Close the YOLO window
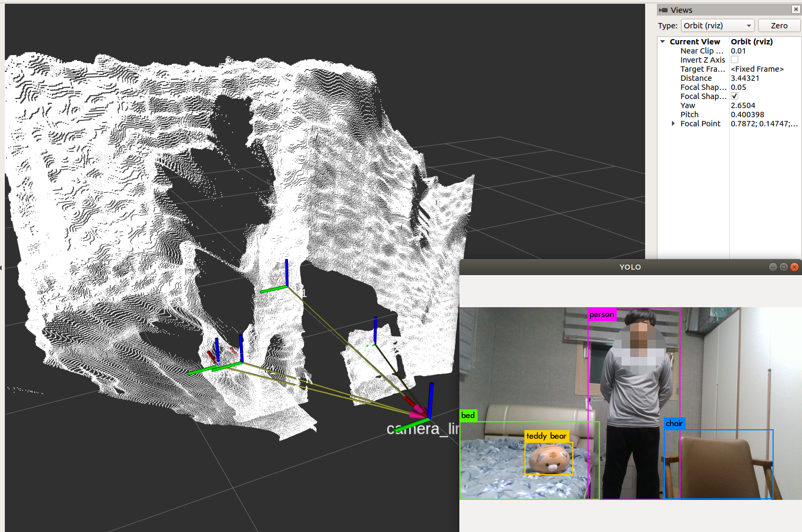Screen dimensions: 802x532 click(x=795, y=267)
